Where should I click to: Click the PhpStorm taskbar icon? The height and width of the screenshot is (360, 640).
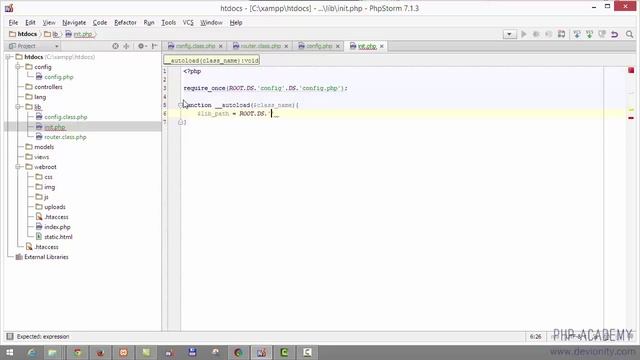[x=262, y=352]
